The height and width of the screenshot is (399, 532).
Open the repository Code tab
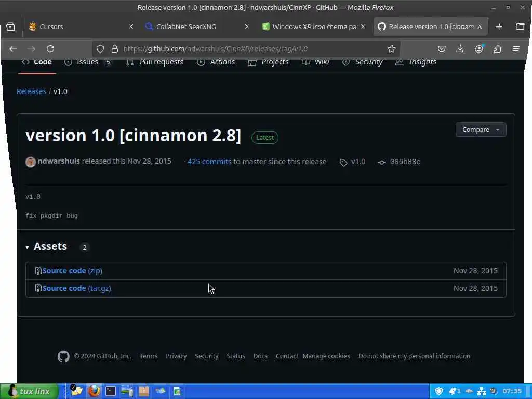click(x=37, y=62)
